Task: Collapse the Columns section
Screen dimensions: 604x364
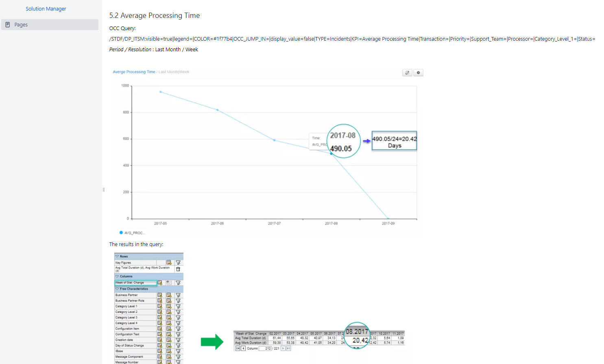Action: (x=117, y=276)
